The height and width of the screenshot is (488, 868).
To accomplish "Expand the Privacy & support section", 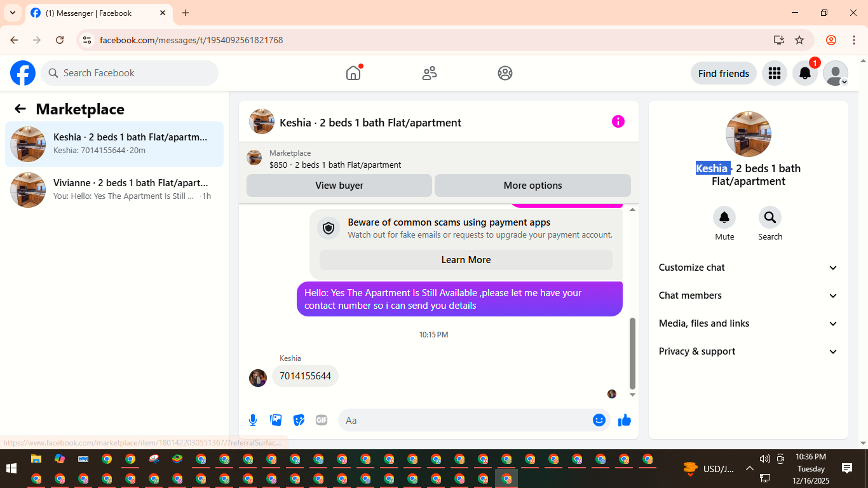I will tap(749, 351).
